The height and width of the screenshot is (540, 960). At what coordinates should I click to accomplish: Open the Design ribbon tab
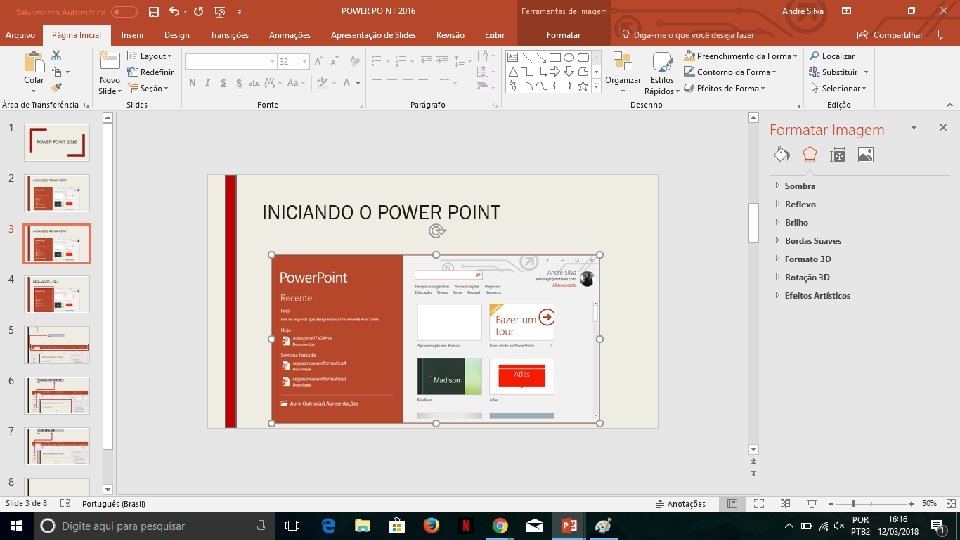click(177, 35)
